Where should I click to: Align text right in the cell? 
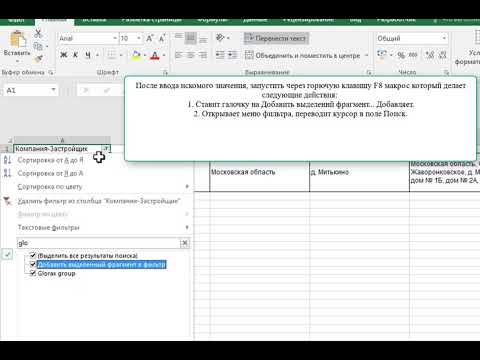pyautogui.click(x=203, y=55)
